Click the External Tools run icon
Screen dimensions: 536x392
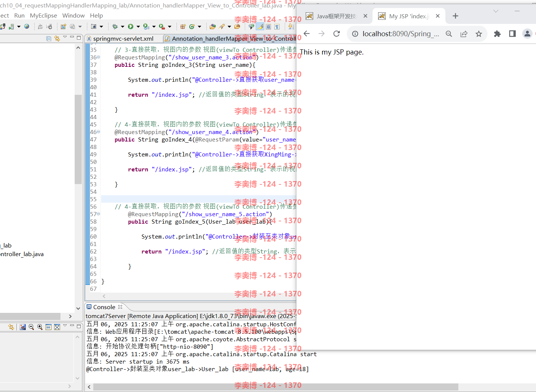click(162, 27)
